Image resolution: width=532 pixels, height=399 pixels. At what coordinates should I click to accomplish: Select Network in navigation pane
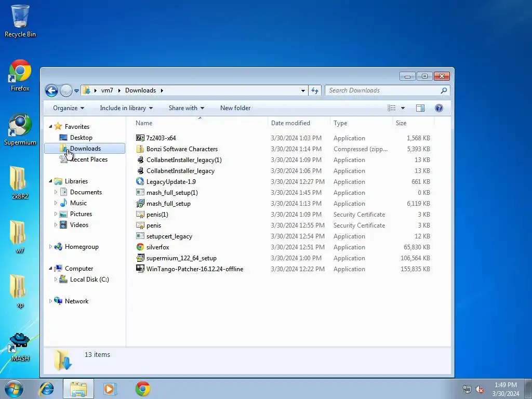76,301
